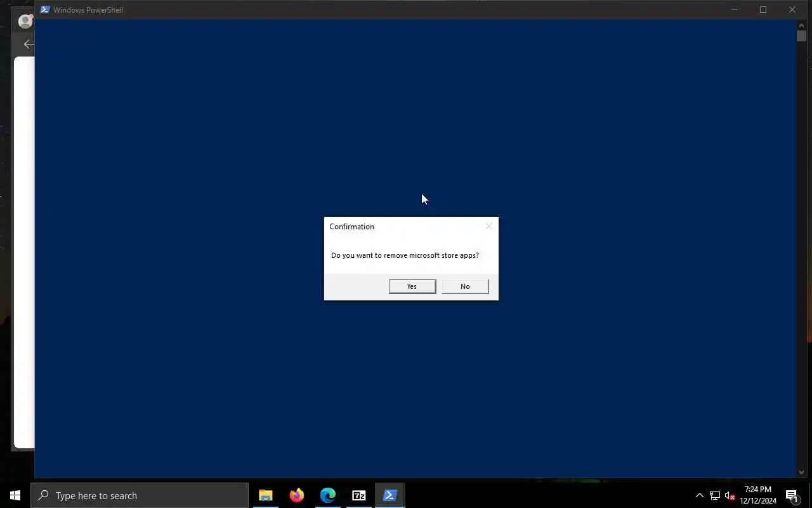Open the notification center icon

(792, 495)
